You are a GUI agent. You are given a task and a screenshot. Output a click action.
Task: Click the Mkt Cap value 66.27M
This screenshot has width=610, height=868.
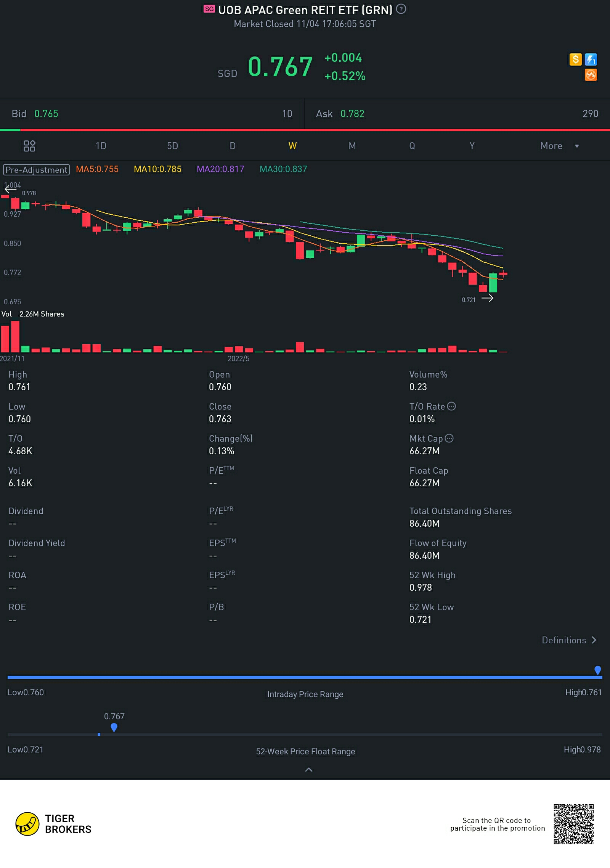coord(424,451)
